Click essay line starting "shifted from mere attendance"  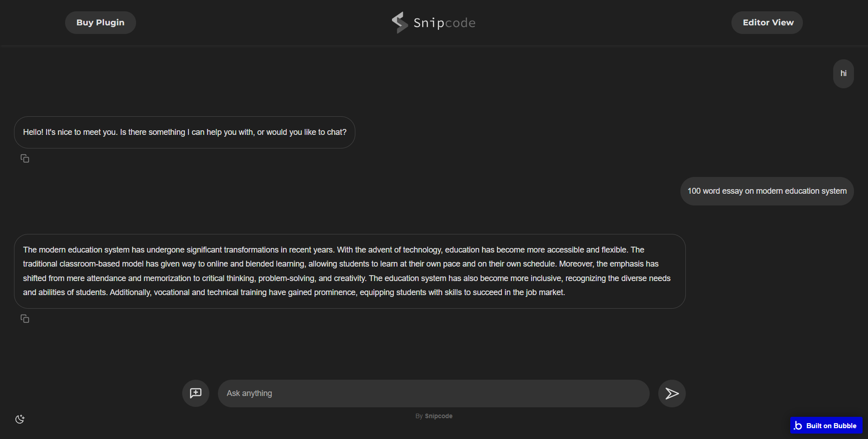346,278
